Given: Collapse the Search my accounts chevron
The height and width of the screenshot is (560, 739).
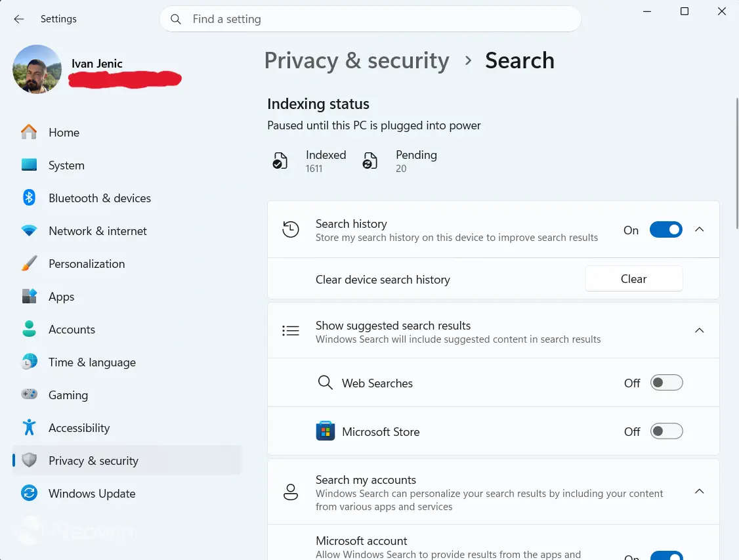Looking at the screenshot, I should (x=700, y=491).
